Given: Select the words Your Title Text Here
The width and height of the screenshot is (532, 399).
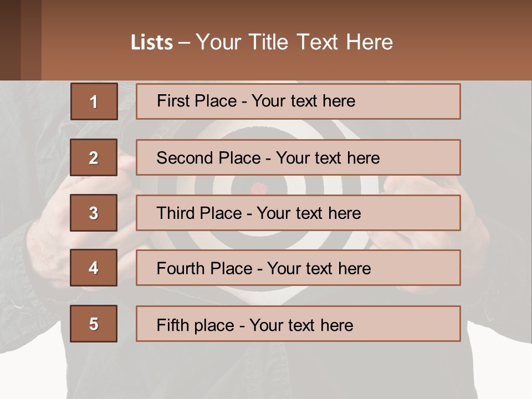Looking at the screenshot, I should [294, 42].
